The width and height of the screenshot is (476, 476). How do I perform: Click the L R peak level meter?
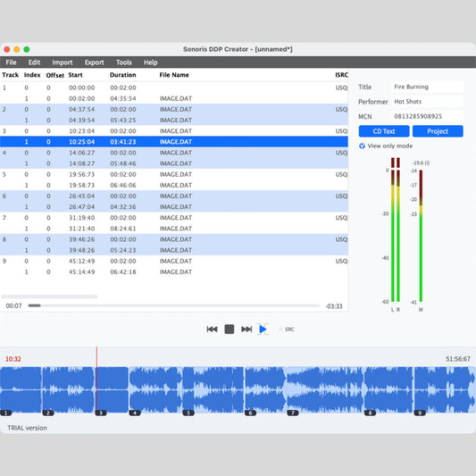point(396,230)
